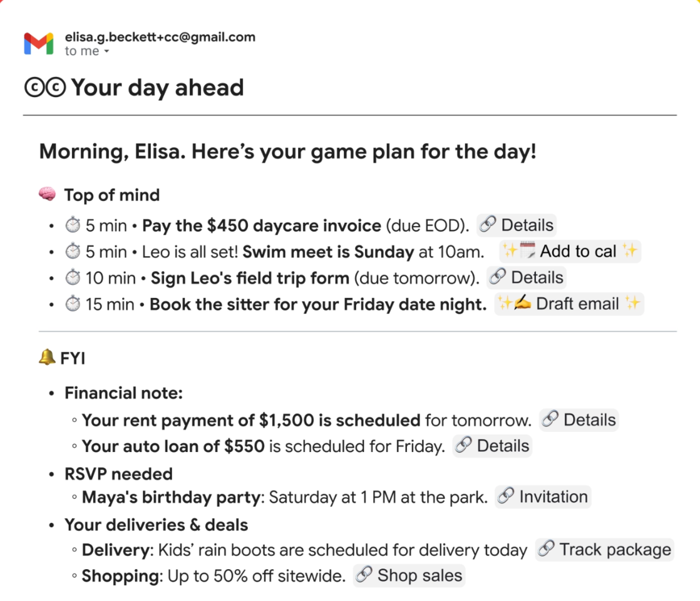Click the 'Shop sales' link
Viewport: 700px width, 601px height.
409,576
